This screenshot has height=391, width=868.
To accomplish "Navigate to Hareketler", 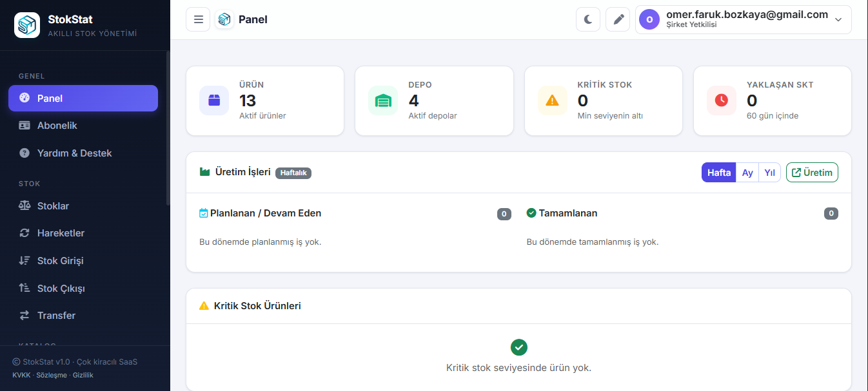I will click(83, 233).
